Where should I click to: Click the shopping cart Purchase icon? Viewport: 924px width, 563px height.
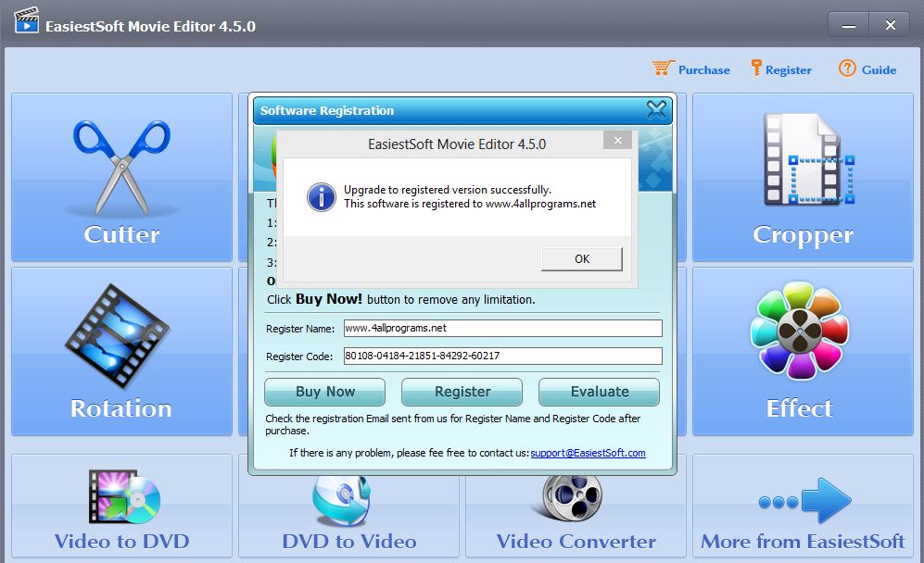click(x=664, y=69)
